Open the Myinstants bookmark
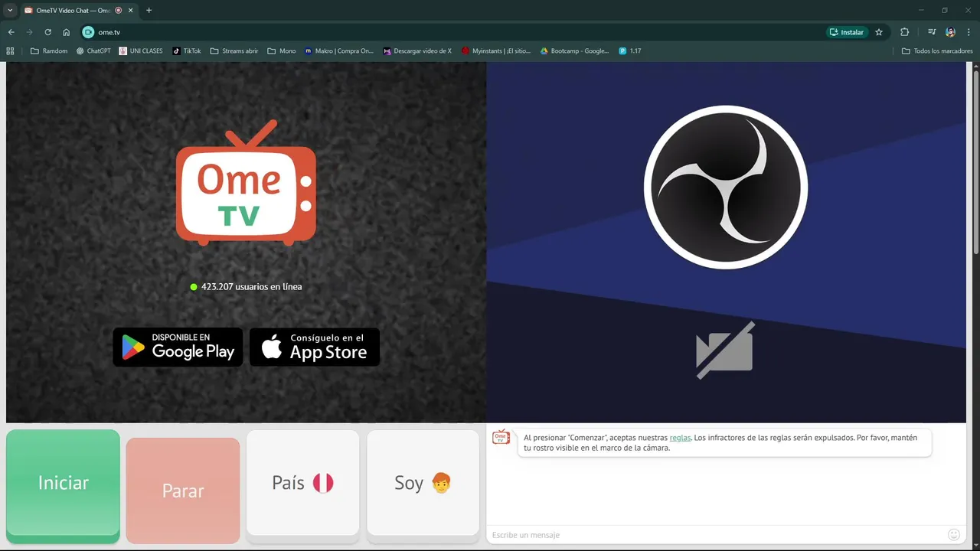 pyautogui.click(x=496, y=51)
